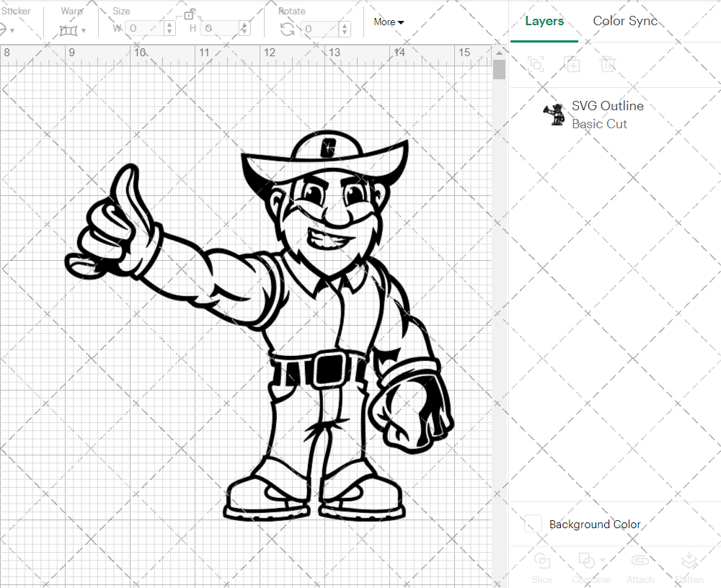Click the lock aspect ratio toggle

click(x=190, y=14)
